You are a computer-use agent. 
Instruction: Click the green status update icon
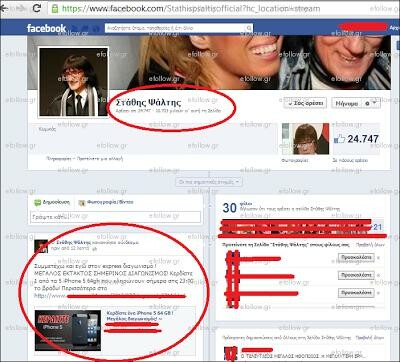[x=38, y=202]
